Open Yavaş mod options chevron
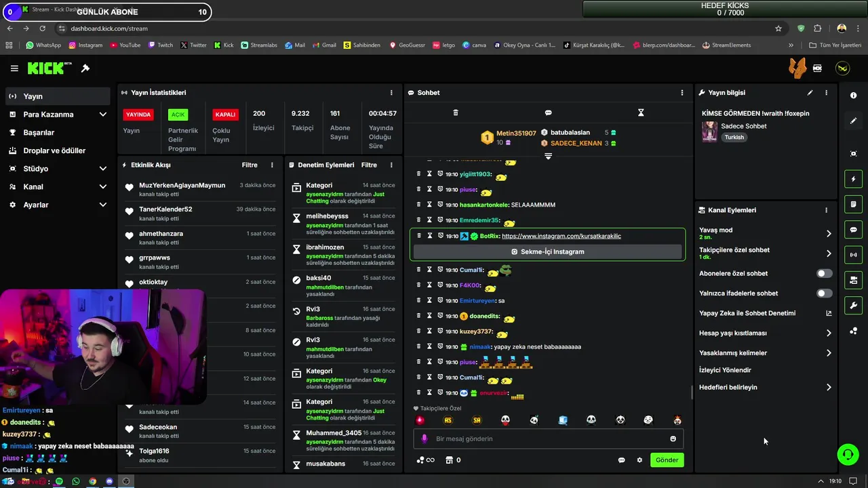Screen dimensions: 868x488 (x=829, y=233)
